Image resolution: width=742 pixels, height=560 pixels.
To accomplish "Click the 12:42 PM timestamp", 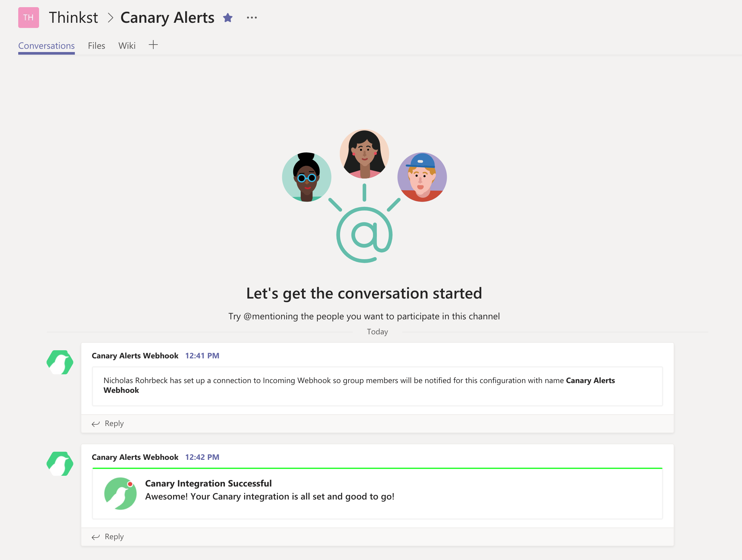I will click(x=202, y=457).
